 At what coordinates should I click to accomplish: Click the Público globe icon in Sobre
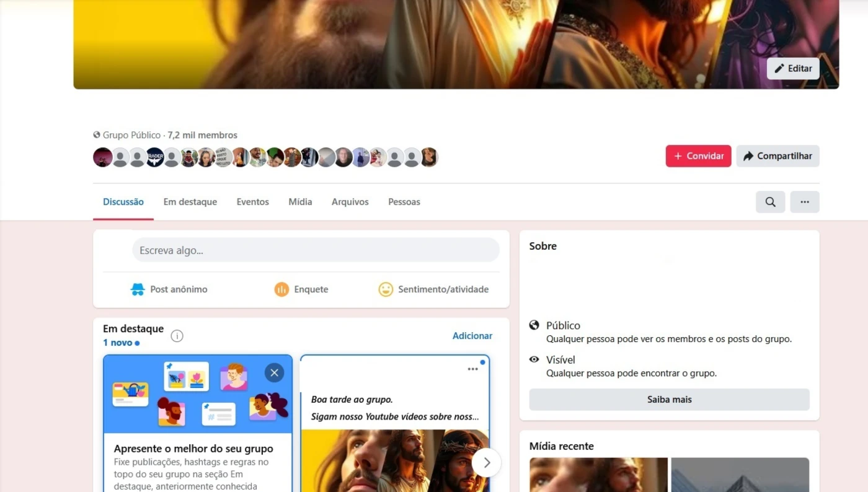point(534,325)
